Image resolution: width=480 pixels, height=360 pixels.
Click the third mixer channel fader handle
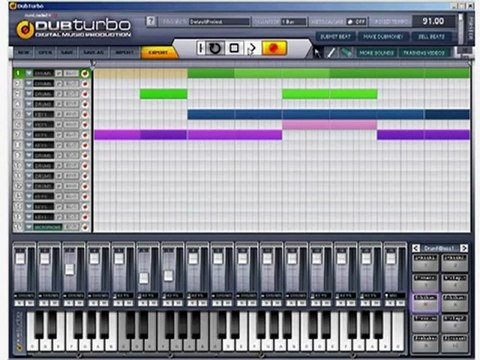[x=69, y=269]
